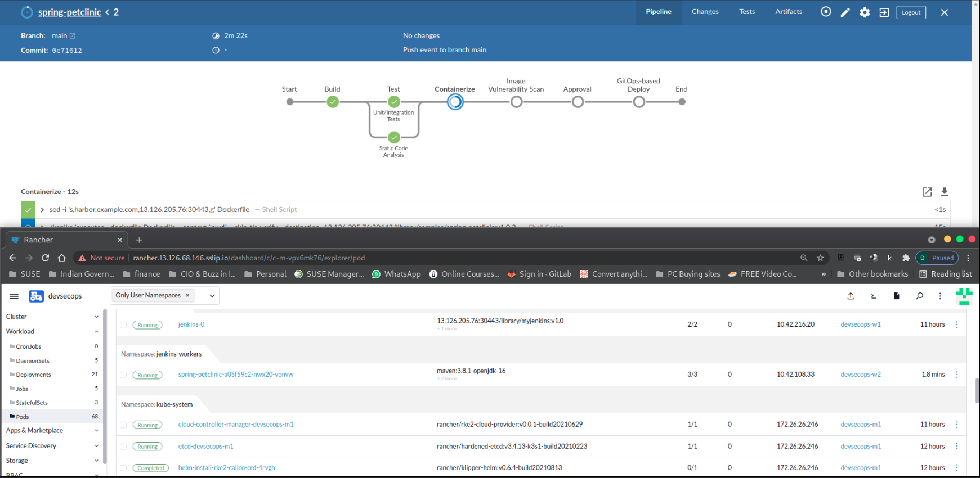Open Other bookmarks folder

click(872, 274)
